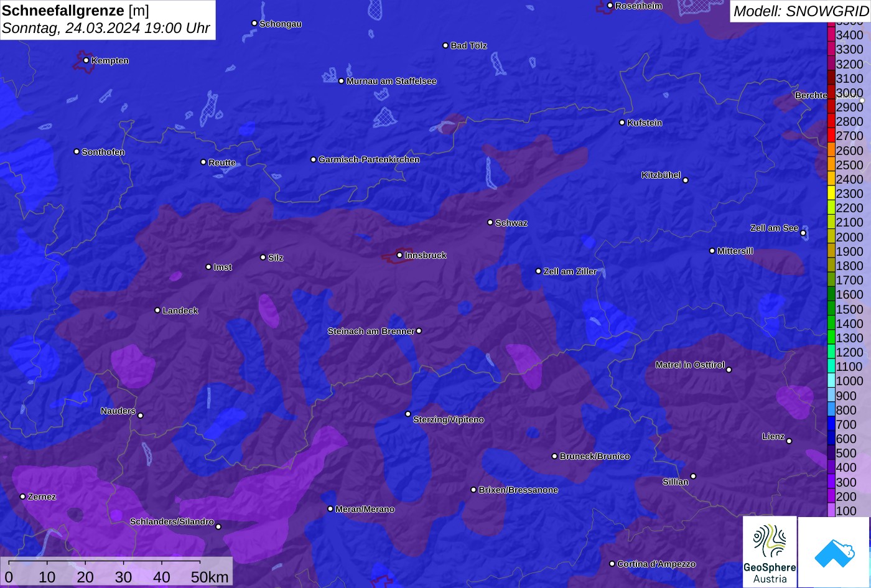
Task: Click the Imst label
Action: pos(223,267)
